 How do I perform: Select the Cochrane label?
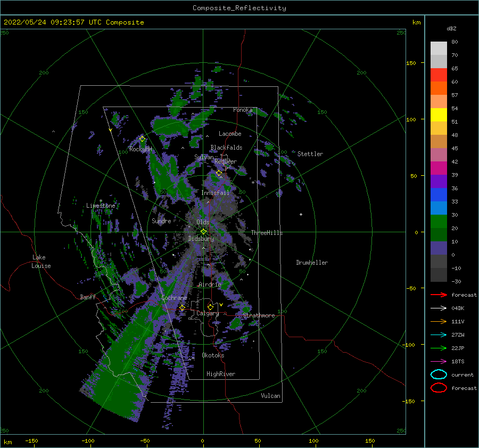(174, 298)
